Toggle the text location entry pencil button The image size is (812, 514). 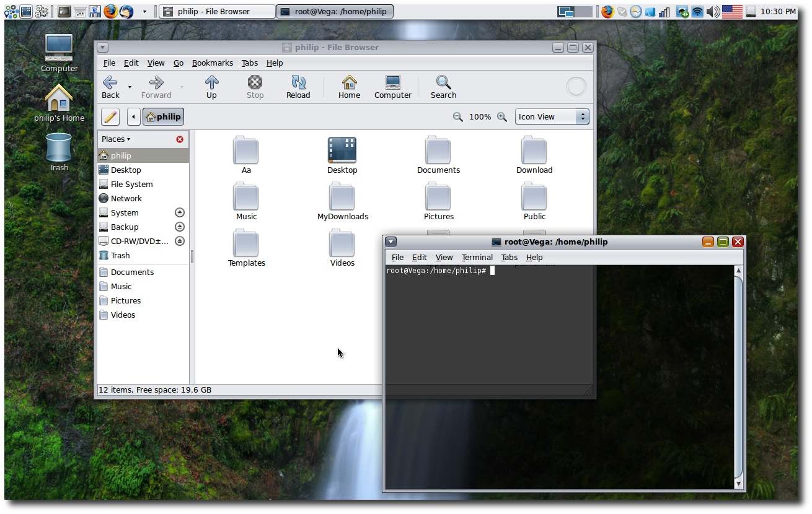[110, 116]
